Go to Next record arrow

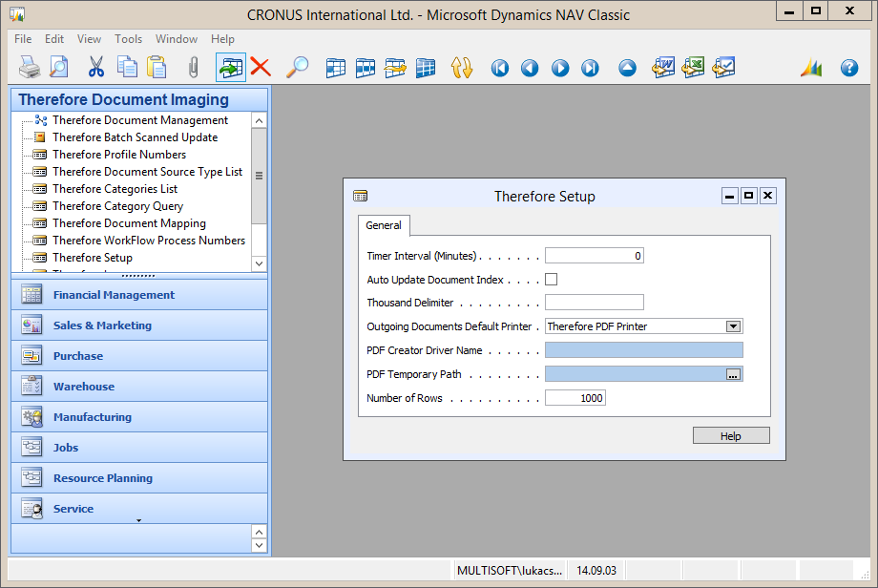(x=560, y=69)
